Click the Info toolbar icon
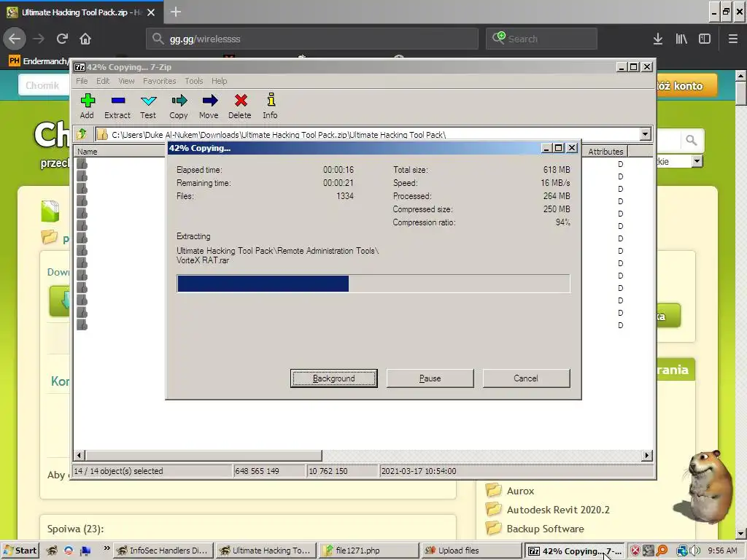The image size is (747, 560). 270,106
